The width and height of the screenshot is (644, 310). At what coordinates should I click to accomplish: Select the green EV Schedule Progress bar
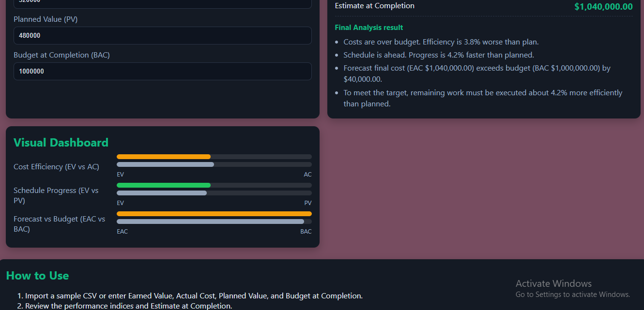tap(164, 185)
